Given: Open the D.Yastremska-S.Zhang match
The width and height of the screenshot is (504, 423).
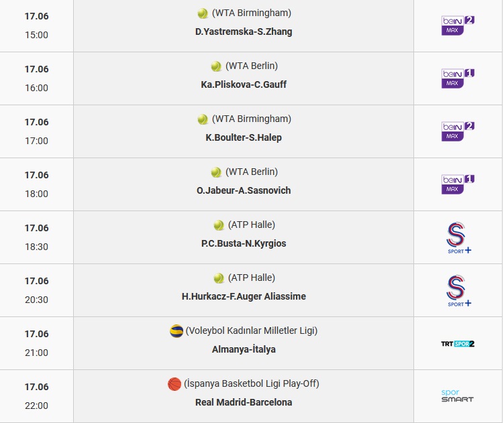Looking at the screenshot, I should (x=244, y=32).
